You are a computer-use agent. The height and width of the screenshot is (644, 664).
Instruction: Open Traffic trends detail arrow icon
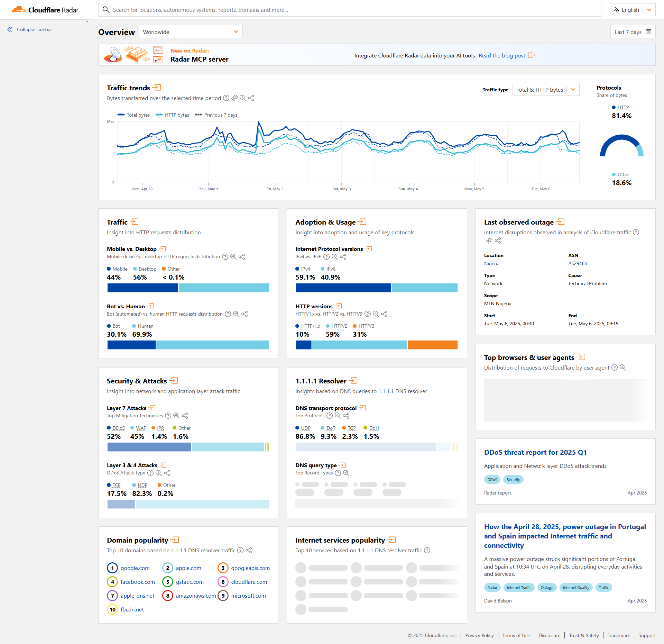coord(157,88)
